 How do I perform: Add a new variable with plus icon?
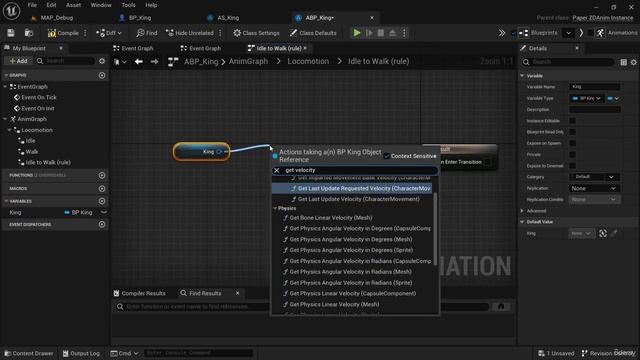(x=102, y=201)
